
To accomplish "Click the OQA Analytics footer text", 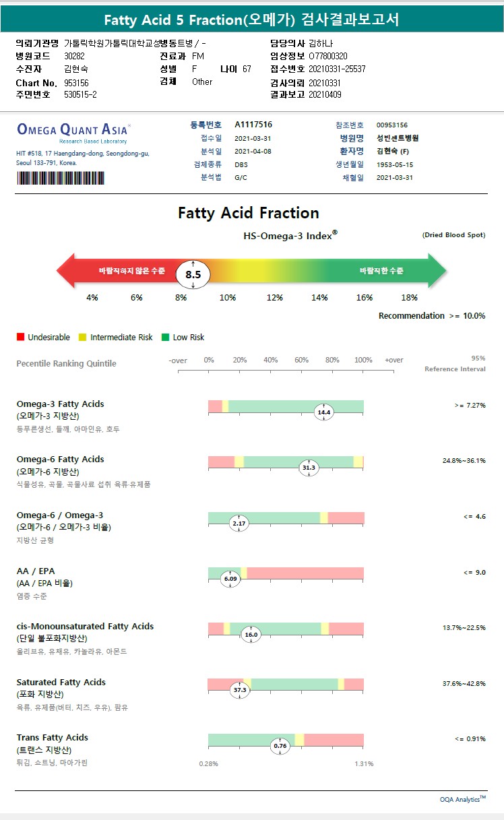I will click(x=462, y=799).
